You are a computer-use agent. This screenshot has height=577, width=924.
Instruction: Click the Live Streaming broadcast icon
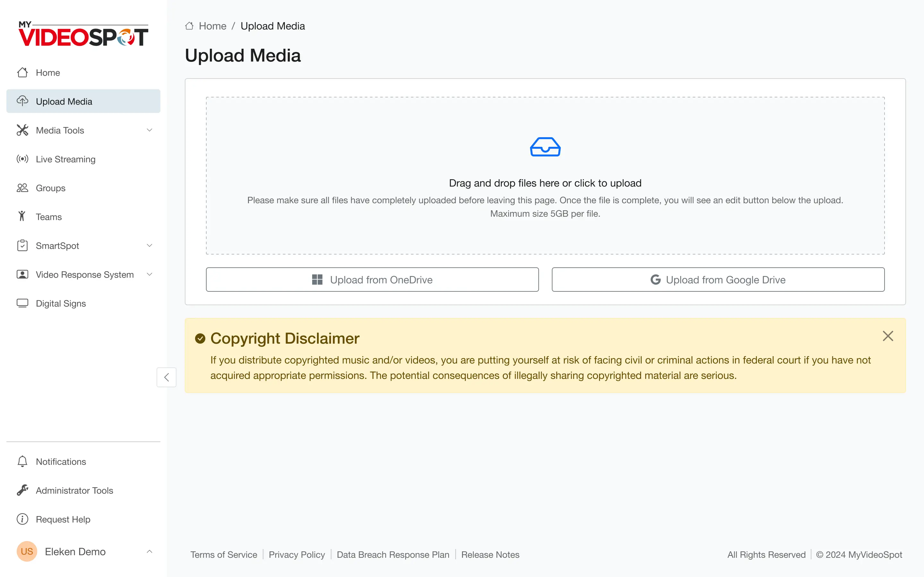point(22,159)
